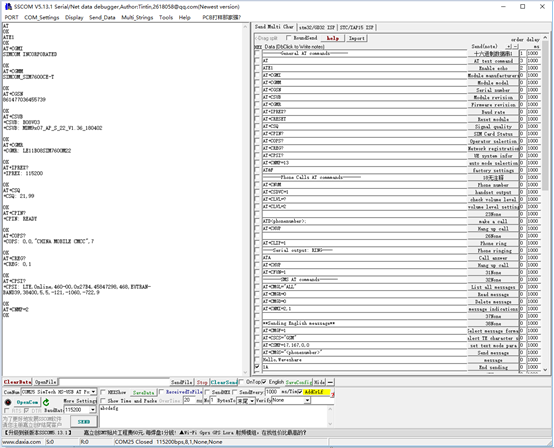This screenshot has width=554, height=448.
Task: Click the minus button right of Hide
Action: pyautogui.click(x=330, y=382)
